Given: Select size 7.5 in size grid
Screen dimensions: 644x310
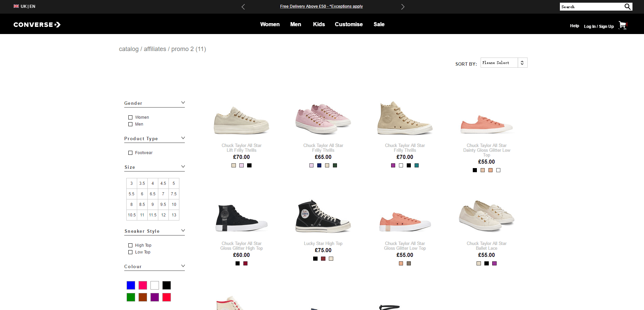Looking at the screenshot, I should click(174, 194).
